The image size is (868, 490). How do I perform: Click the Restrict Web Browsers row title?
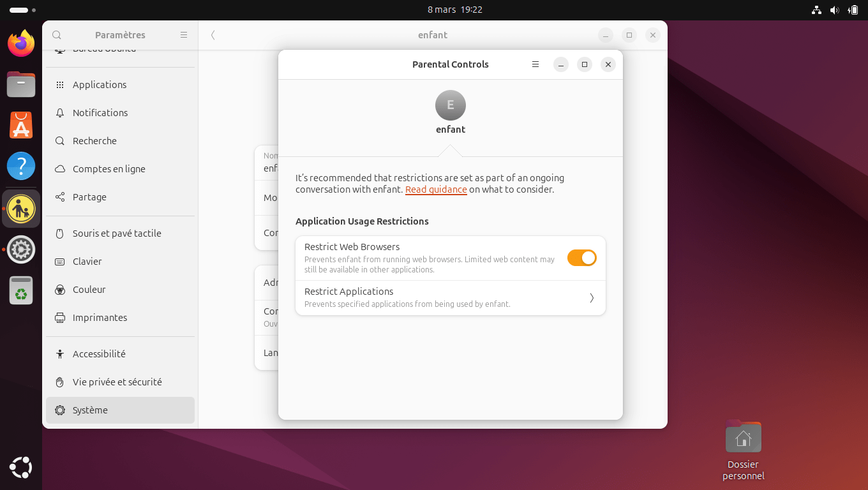[352, 247]
